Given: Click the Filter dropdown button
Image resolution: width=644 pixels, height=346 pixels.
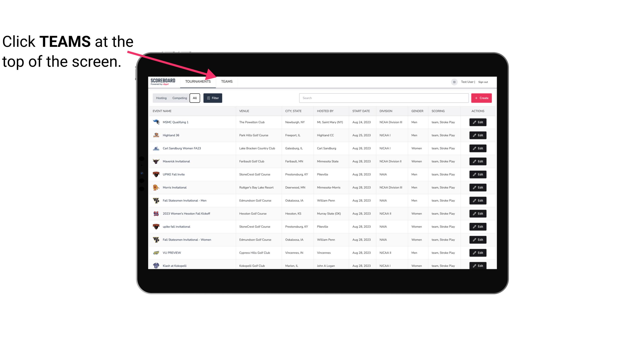Looking at the screenshot, I should click(213, 98).
